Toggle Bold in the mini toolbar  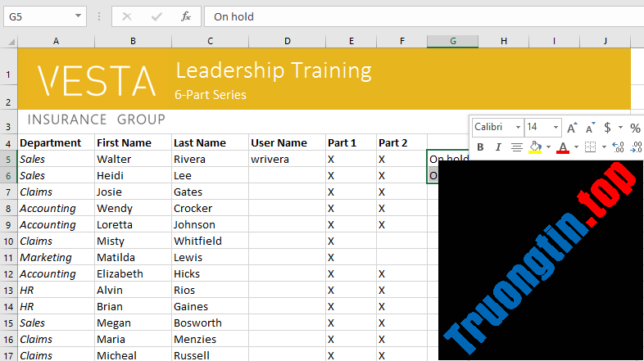click(x=480, y=147)
